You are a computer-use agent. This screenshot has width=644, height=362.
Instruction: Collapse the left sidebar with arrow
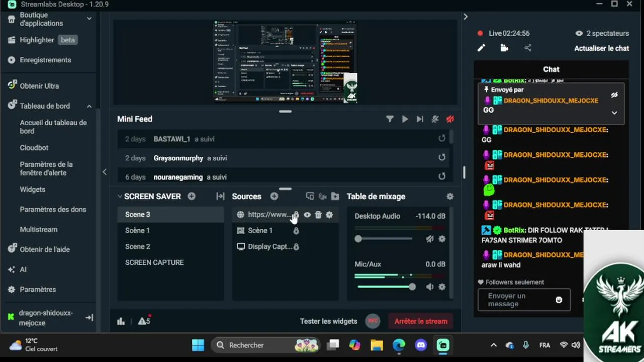(105, 172)
